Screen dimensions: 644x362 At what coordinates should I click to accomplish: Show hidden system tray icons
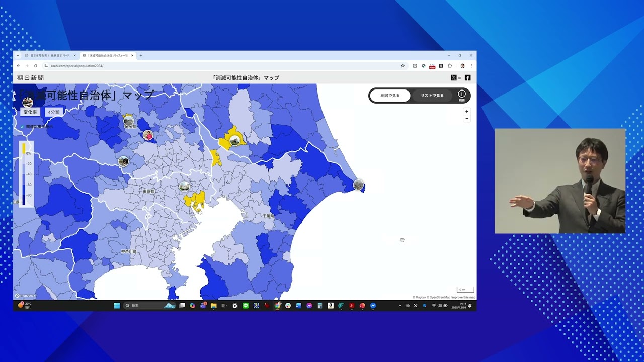pyautogui.click(x=400, y=305)
